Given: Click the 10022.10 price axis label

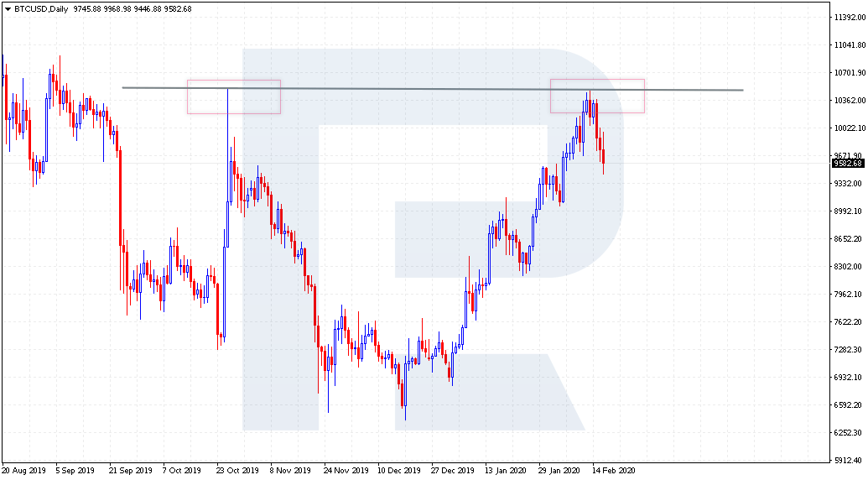Looking at the screenshot, I should coord(848,128).
